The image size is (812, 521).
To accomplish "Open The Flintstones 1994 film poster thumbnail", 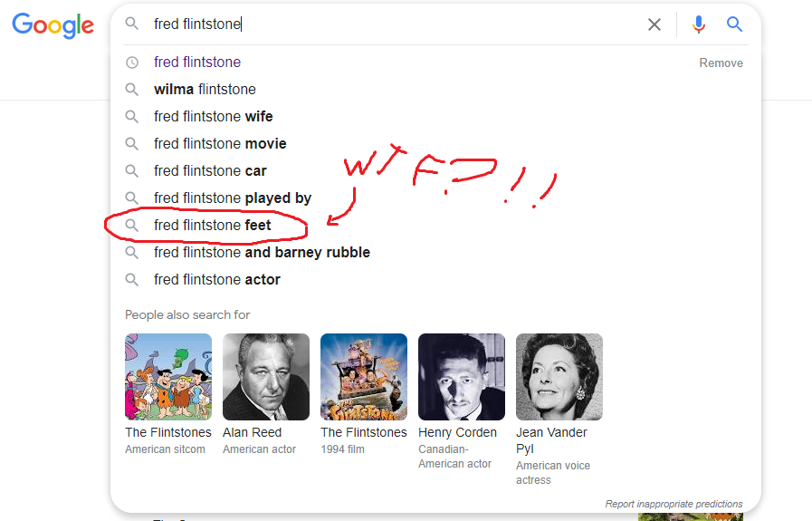I will 364,377.
